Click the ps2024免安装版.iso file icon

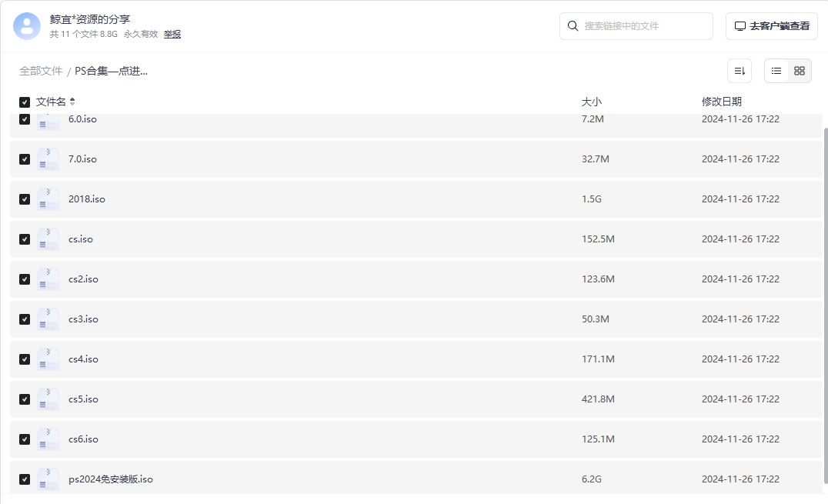(x=48, y=479)
